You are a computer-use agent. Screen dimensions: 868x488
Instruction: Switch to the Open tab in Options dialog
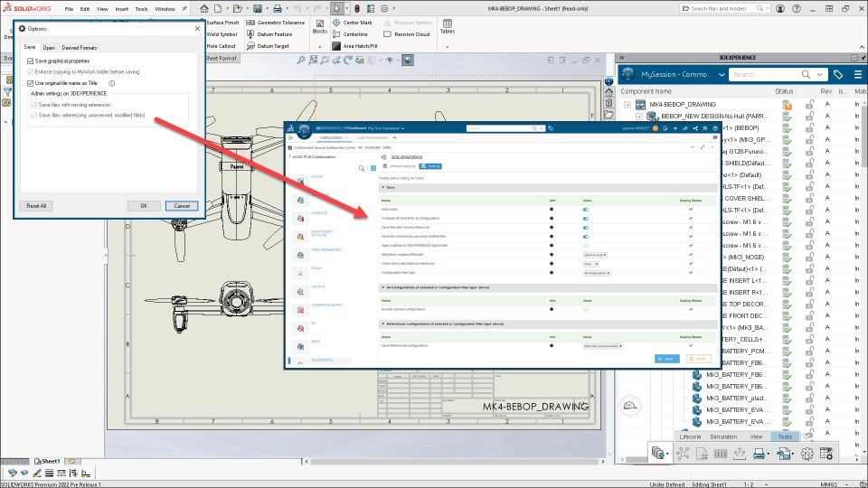coord(49,48)
